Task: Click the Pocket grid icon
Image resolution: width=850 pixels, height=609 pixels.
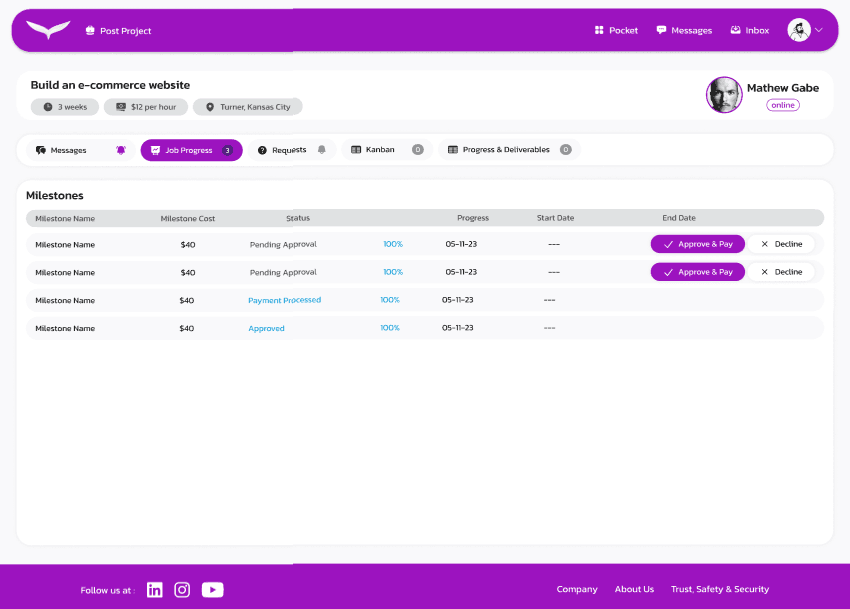Action: coord(599,30)
